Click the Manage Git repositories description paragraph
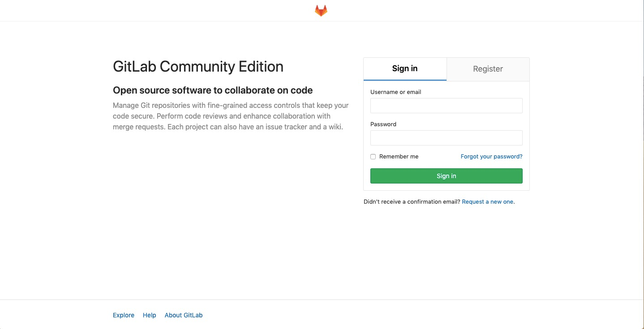This screenshot has height=329, width=644. 231,116
